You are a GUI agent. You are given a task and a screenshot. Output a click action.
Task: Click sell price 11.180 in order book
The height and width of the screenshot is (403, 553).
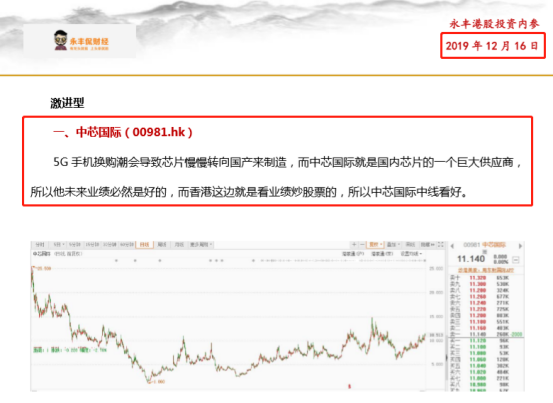click(x=478, y=322)
